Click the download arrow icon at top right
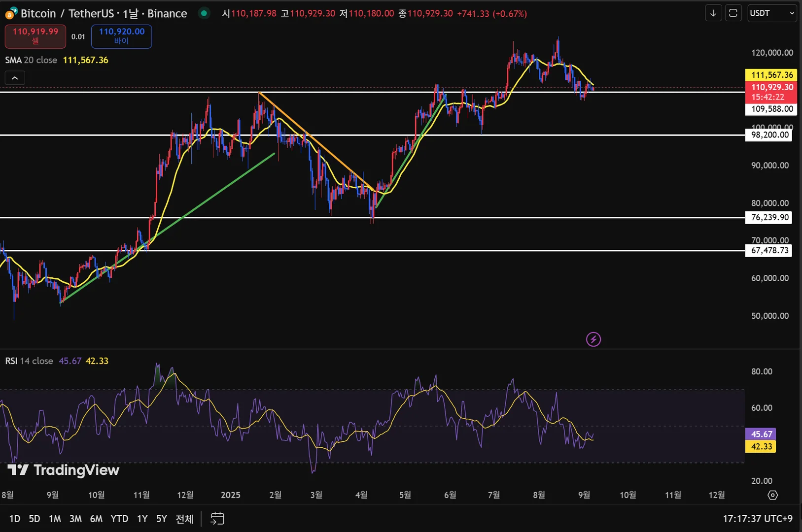 point(713,13)
